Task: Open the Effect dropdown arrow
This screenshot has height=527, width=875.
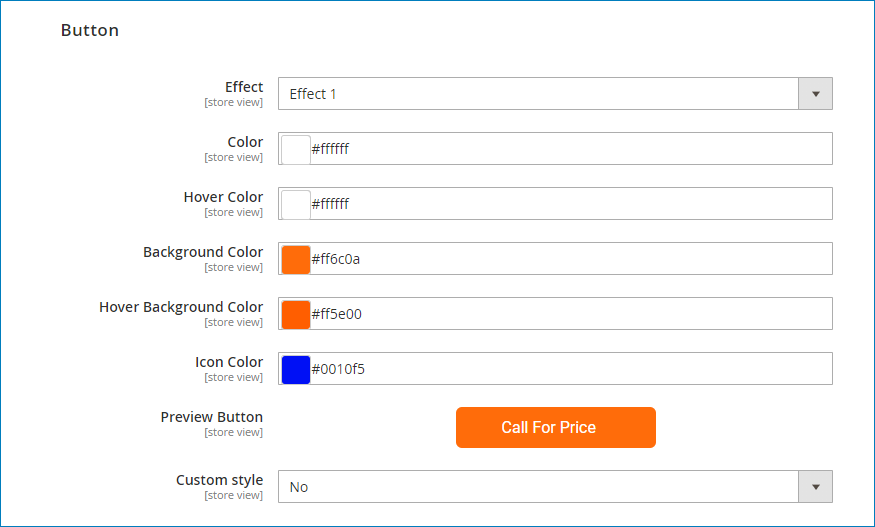Action: tap(815, 94)
